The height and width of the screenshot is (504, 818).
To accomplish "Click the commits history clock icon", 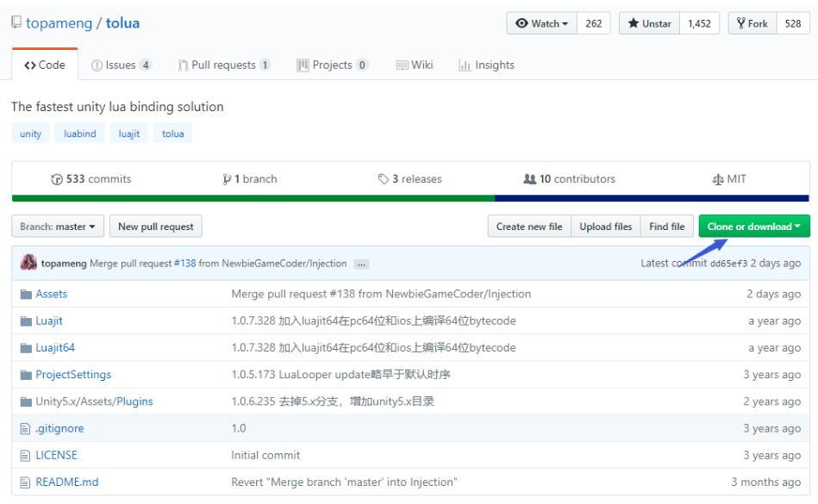I will [57, 179].
